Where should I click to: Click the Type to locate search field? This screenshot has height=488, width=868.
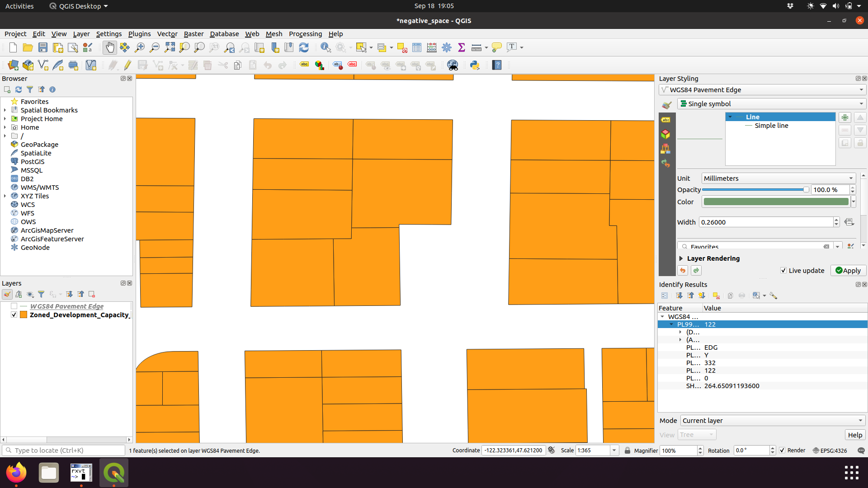click(x=63, y=450)
